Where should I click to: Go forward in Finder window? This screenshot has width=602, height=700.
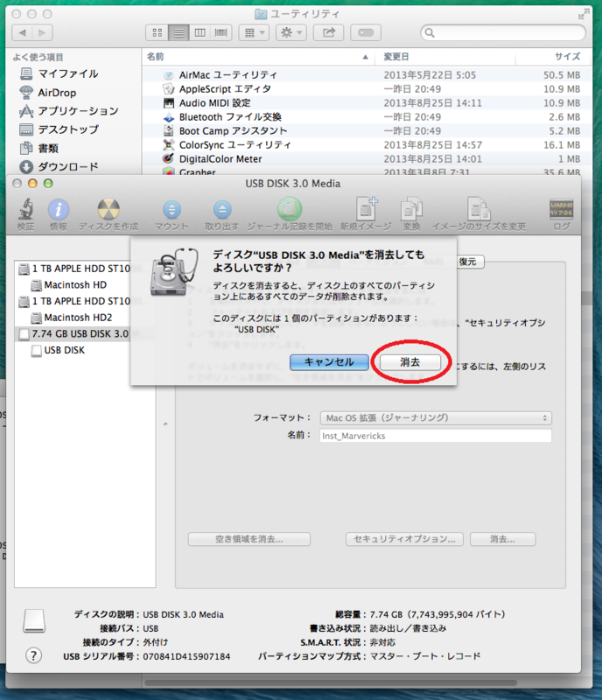[x=42, y=32]
